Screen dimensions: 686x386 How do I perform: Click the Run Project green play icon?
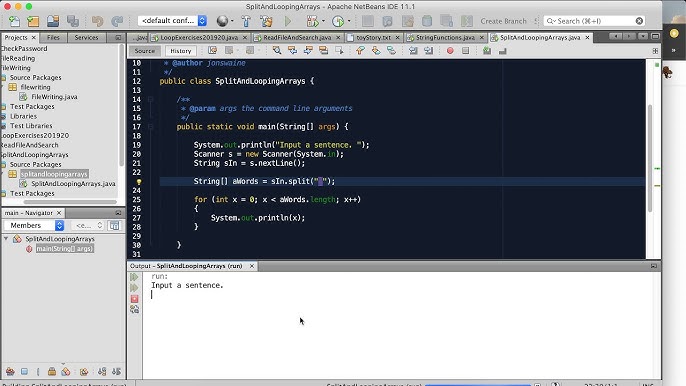tap(287, 21)
